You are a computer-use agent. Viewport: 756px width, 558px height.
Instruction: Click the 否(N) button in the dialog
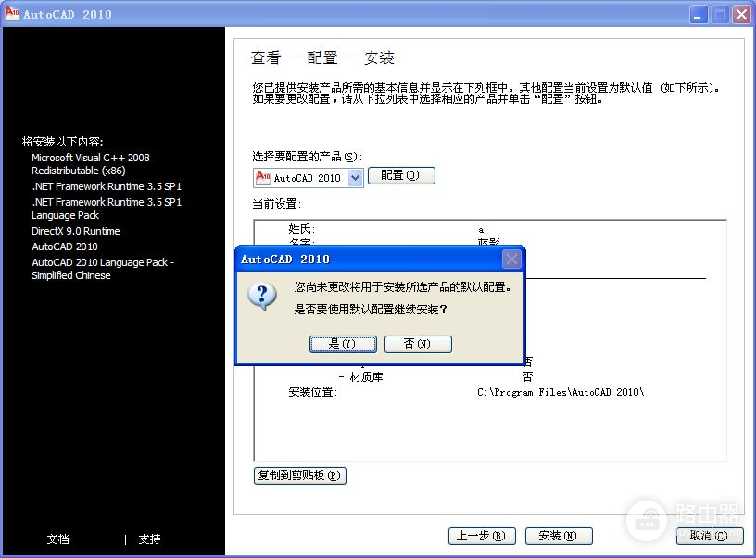418,344
